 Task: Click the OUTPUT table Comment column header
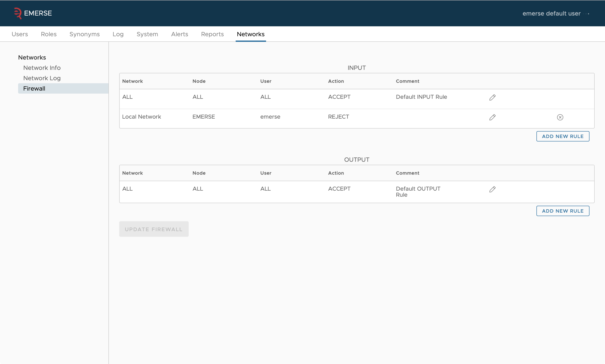click(x=407, y=173)
